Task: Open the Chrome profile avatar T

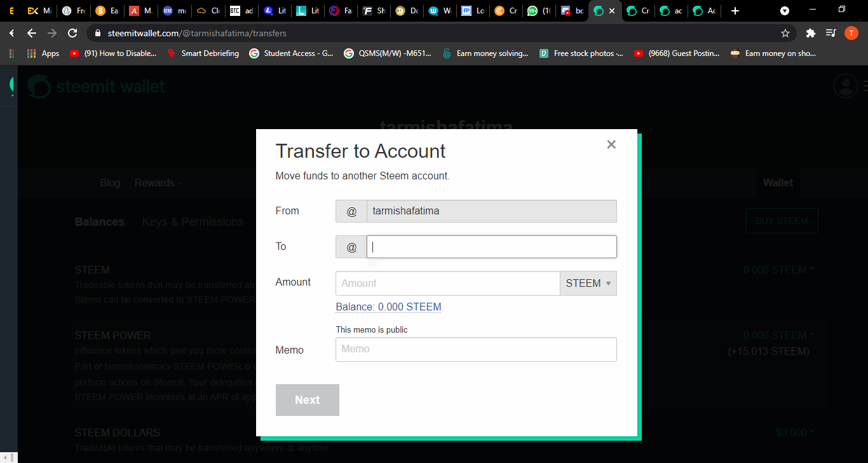Action: [851, 33]
